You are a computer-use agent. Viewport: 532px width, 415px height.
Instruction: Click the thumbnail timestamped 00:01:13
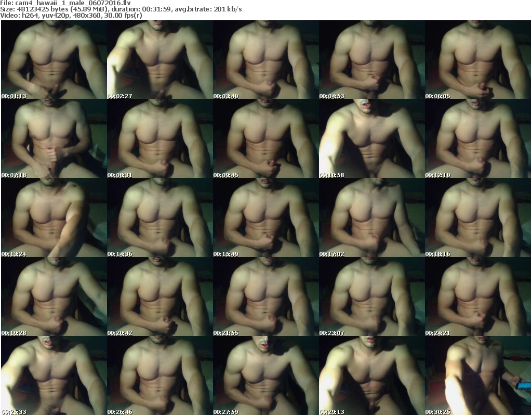click(x=54, y=59)
